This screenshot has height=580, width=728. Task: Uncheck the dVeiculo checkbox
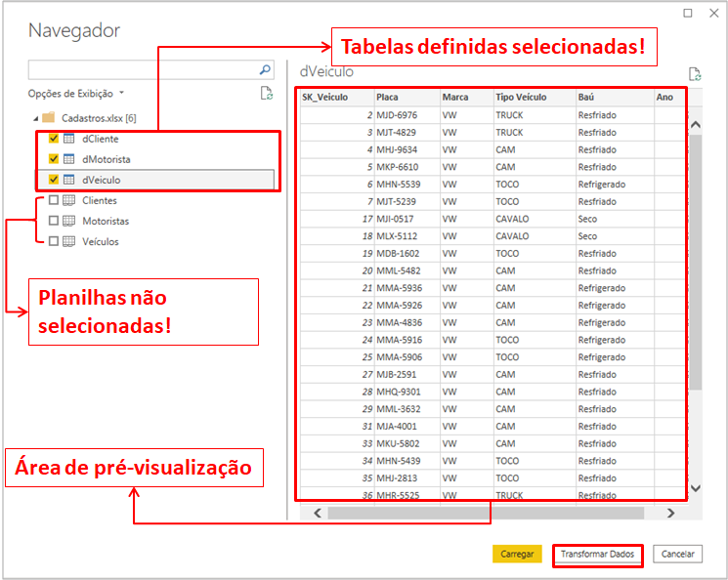pos(53,180)
